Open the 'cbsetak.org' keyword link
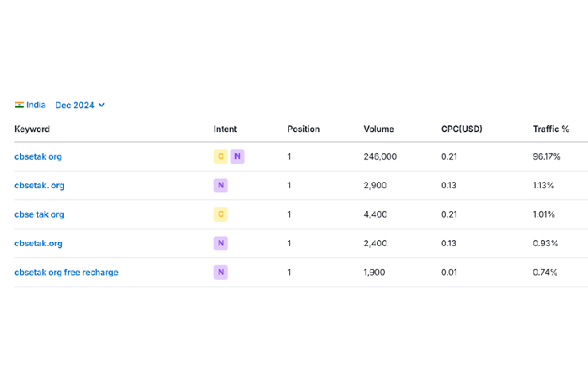Screen dimensions: 588x378 39,244
